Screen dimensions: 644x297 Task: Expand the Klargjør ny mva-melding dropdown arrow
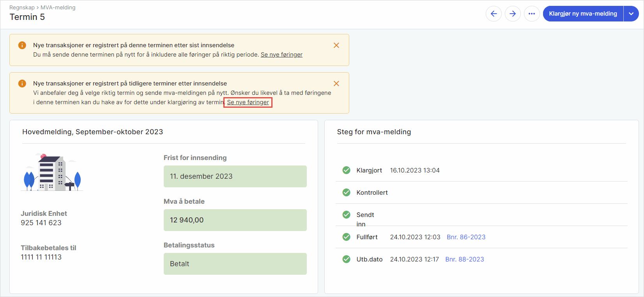631,14
